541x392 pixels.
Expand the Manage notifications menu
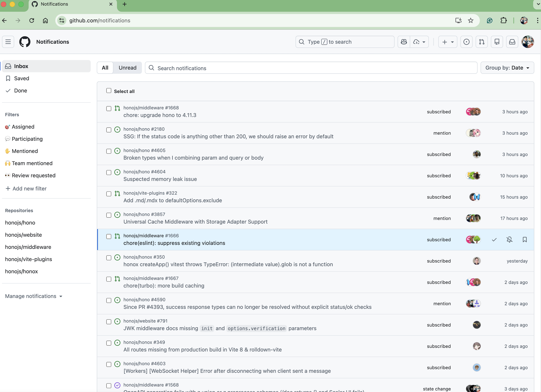[34, 296]
